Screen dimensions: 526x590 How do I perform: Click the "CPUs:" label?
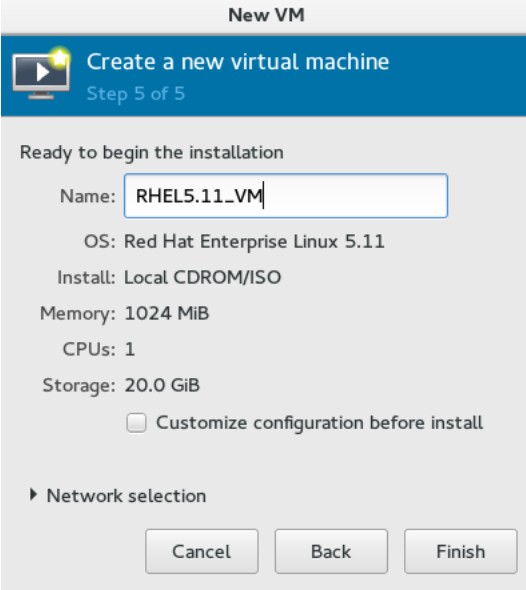(89, 349)
